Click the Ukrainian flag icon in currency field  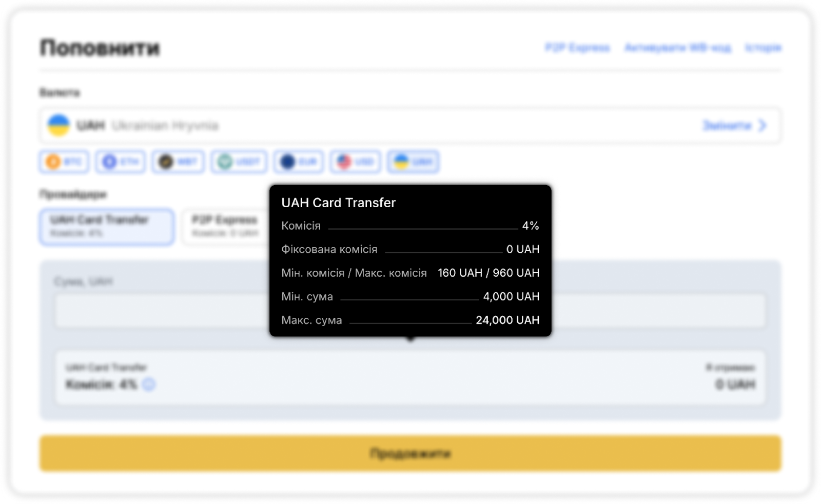click(x=58, y=126)
